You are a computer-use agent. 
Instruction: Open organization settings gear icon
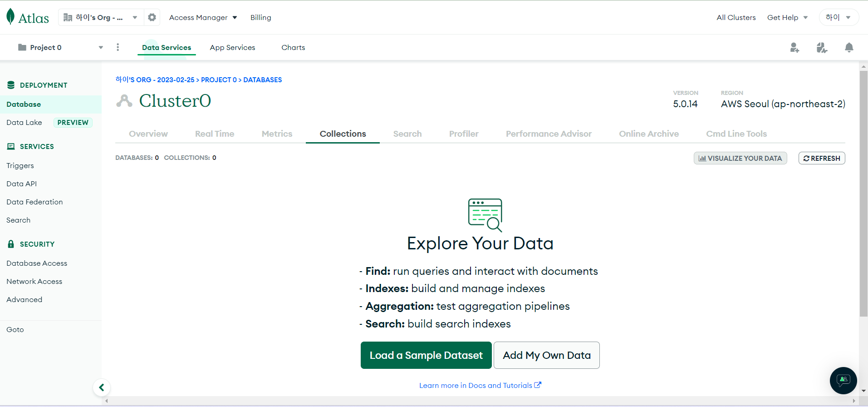coord(152,17)
